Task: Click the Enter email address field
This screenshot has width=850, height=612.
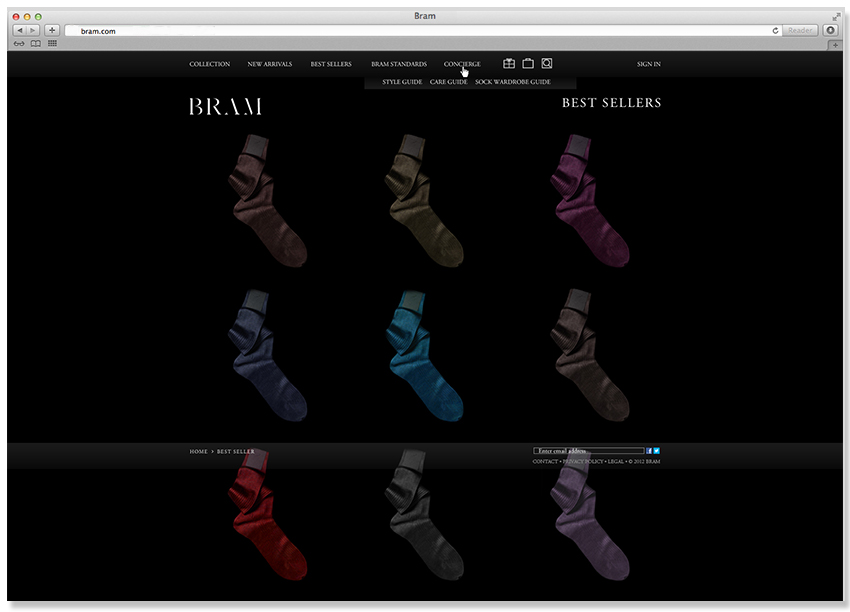Action: 589,450
